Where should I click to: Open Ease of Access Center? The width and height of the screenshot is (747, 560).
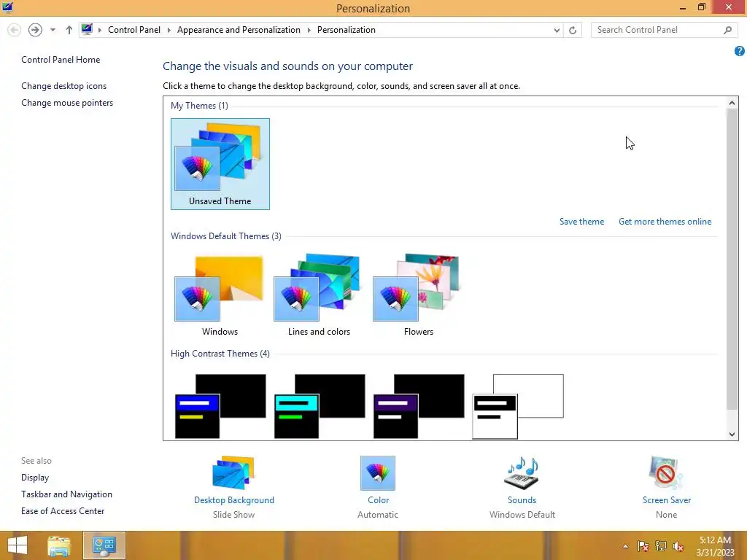[x=63, y=511]
